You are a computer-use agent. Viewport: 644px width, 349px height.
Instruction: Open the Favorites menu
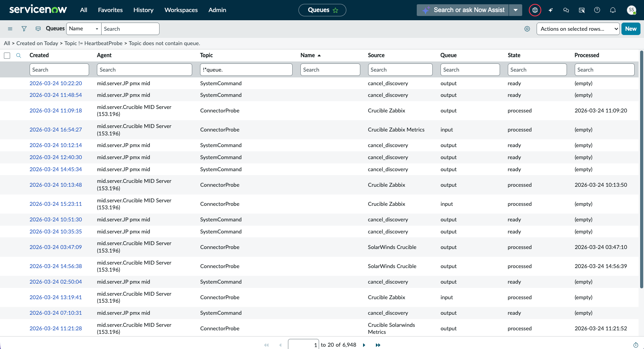[x=110, y=10]
